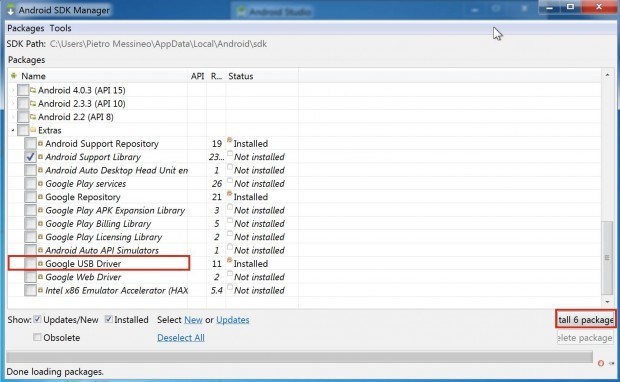The image size is (620, 382).
Task: Click the red stop icon near the progress bar
Action: (x=601, y=363)
